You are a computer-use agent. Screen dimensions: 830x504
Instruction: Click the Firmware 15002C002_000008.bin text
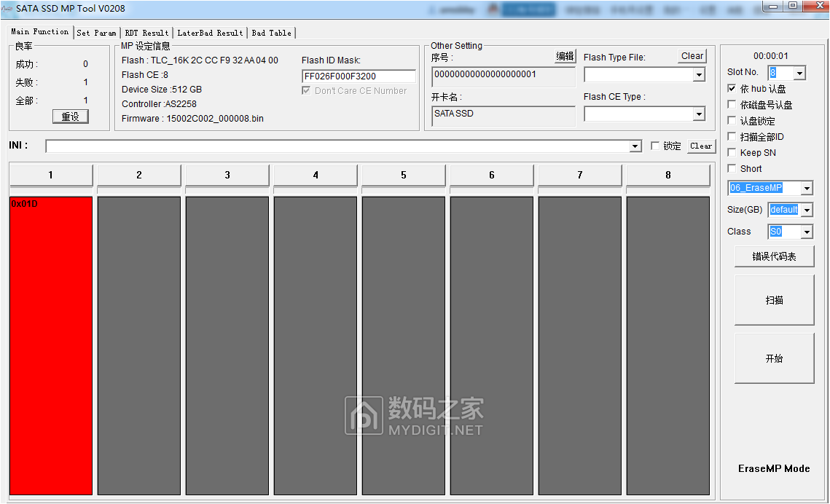click(192, 119)
